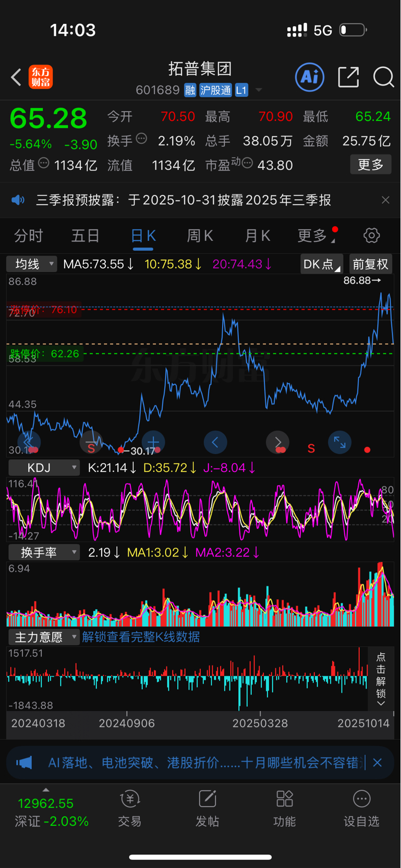The image size is (401, 868).
Task: Switch to 分时 tab
Action: 28,236
